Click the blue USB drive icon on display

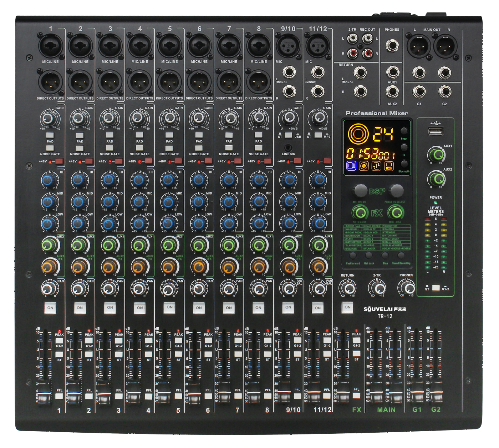(351, 166)
